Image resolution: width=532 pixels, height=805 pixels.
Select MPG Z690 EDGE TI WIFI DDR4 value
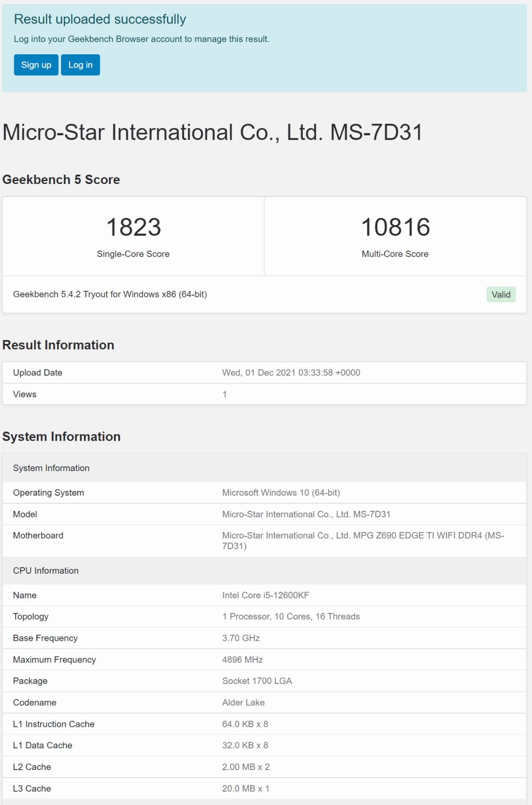(x=363, y=541)
